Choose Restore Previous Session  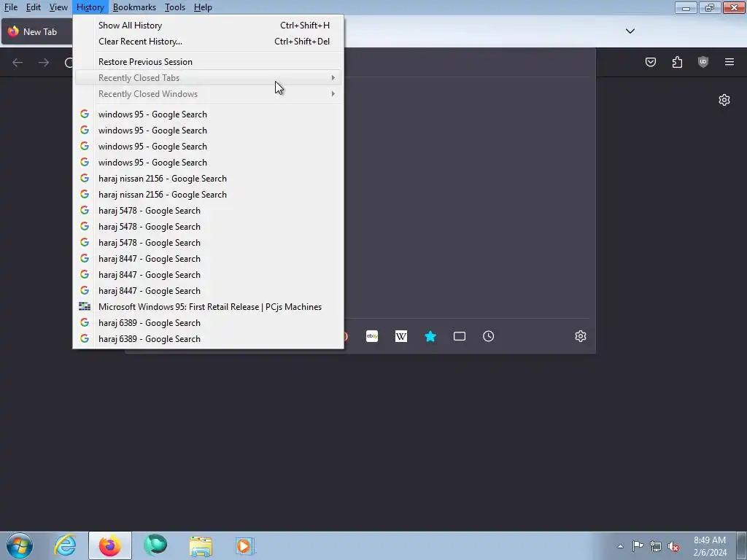[208, 62]
